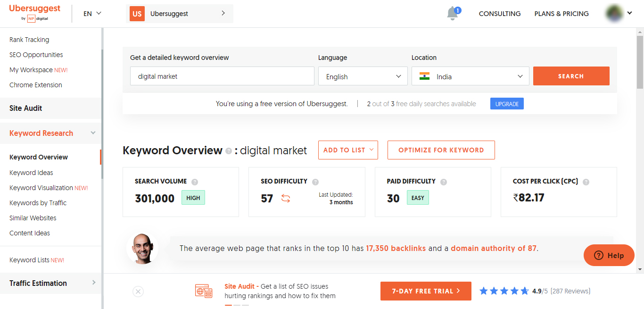Screen dimensions: 644x309
Task: Click the Site Audit banner icon
Action: pyautogui.click(x=204, y=291)
